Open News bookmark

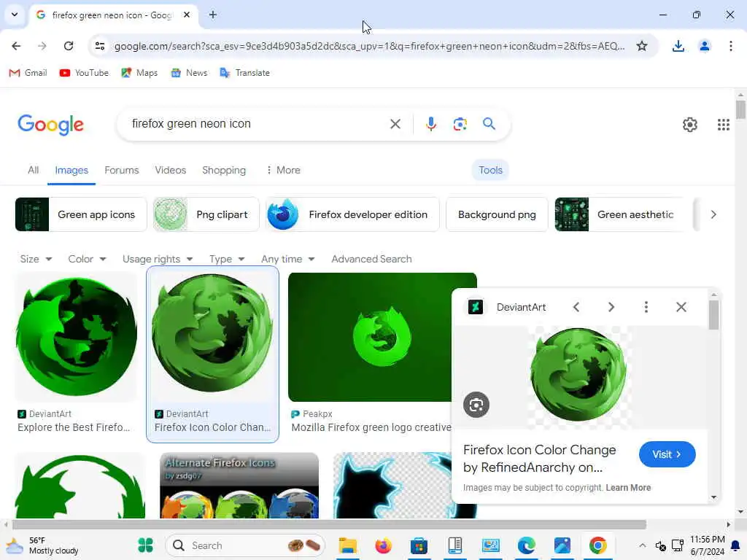coord(189,73)
